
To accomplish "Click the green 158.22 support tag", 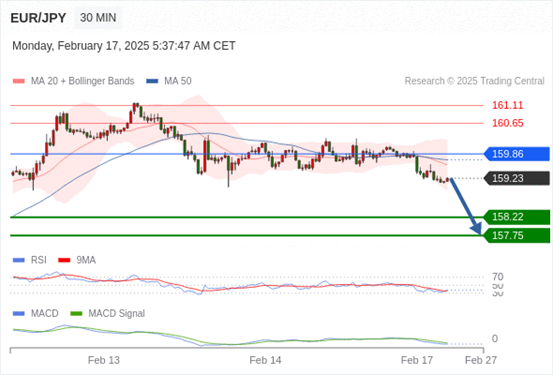I will pyautogui.click(x=517, y=217).
